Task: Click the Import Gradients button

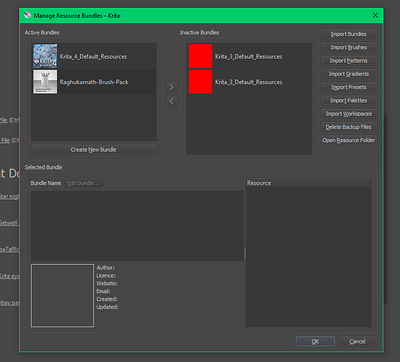Action: pos(349,74)
